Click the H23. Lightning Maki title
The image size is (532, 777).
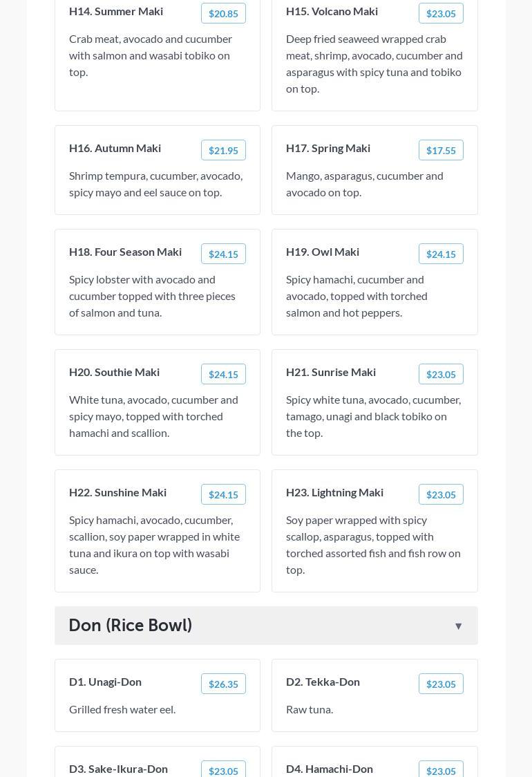(x=334, y=493)
